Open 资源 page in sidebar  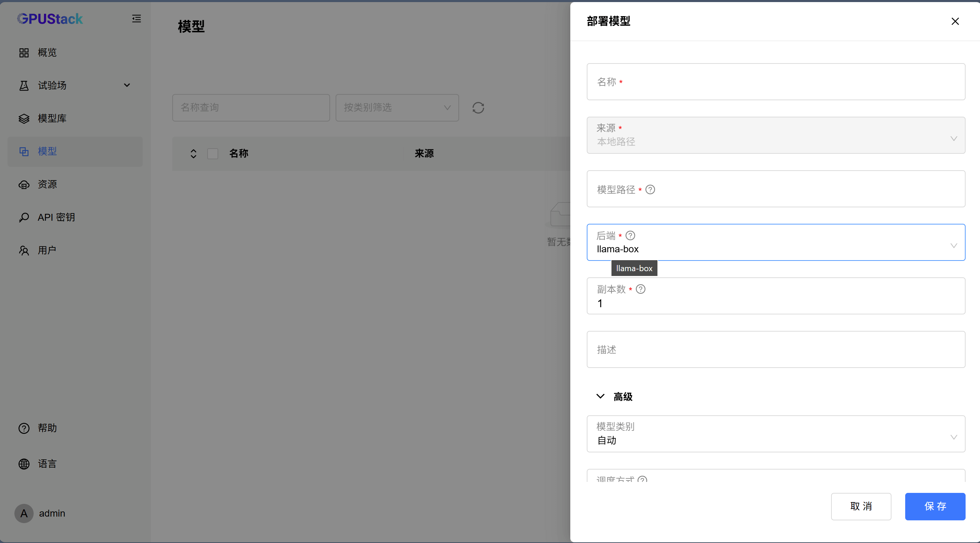(47, 184)
